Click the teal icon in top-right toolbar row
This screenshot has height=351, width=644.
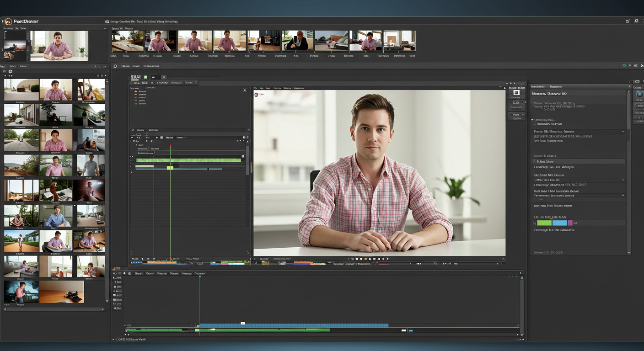coord(624,66)
